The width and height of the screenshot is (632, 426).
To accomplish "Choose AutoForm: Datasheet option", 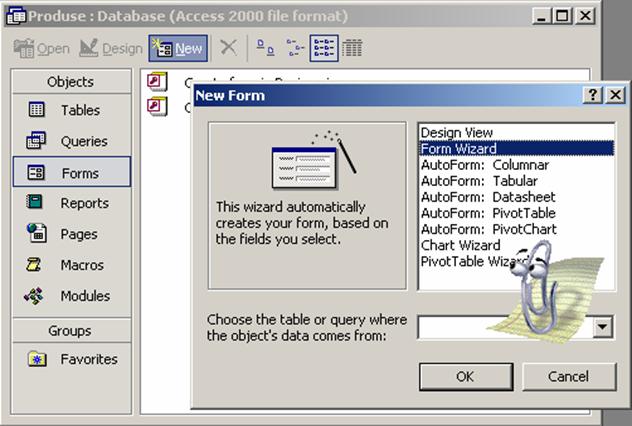I will (516, 197).
